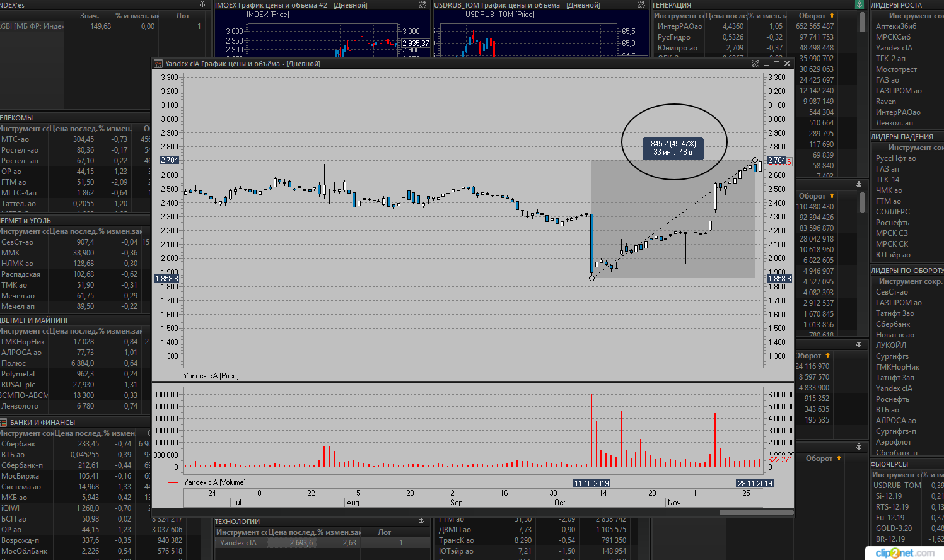
Task: Click the unpin icon on the USDRUB_TOM chart
Action: click(x=641, y=5)
